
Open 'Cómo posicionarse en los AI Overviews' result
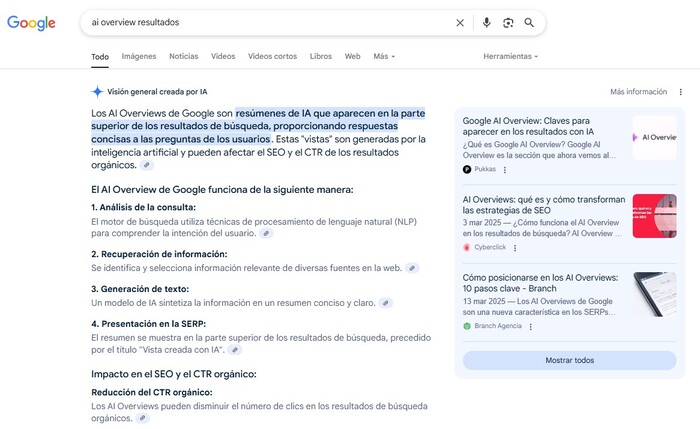click(541, 283)
